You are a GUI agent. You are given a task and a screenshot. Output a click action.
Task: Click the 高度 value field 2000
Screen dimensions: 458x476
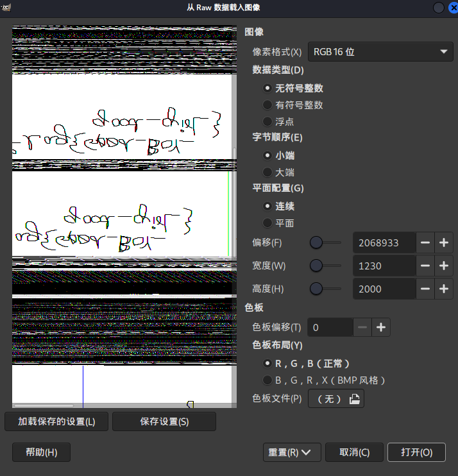click(x=384, y=289)
